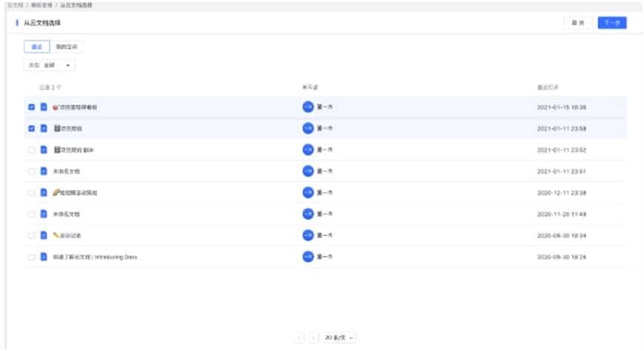This screenshot has height=351, width=644.
Task: Expand the 20 条/页 page size selector
Action: tap(339, 338)
